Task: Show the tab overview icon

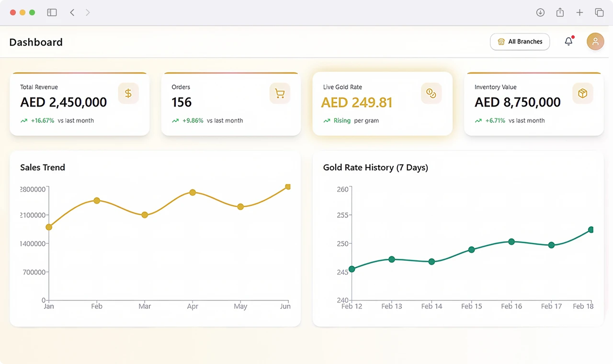Action: point(599,12)
